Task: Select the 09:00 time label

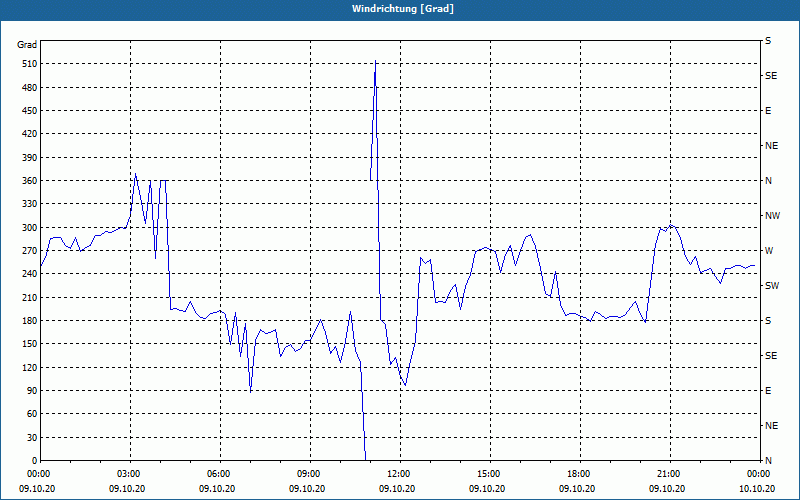Action: (x=310, y=474)
